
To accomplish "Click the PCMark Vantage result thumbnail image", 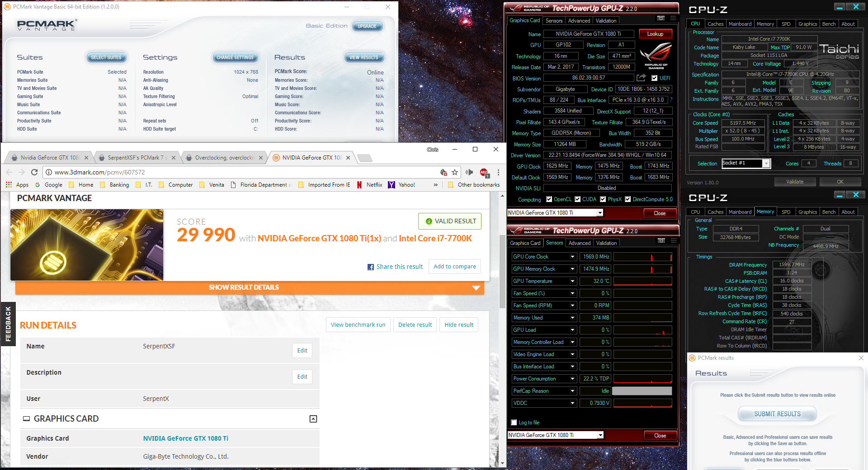I will click(87, 245).
